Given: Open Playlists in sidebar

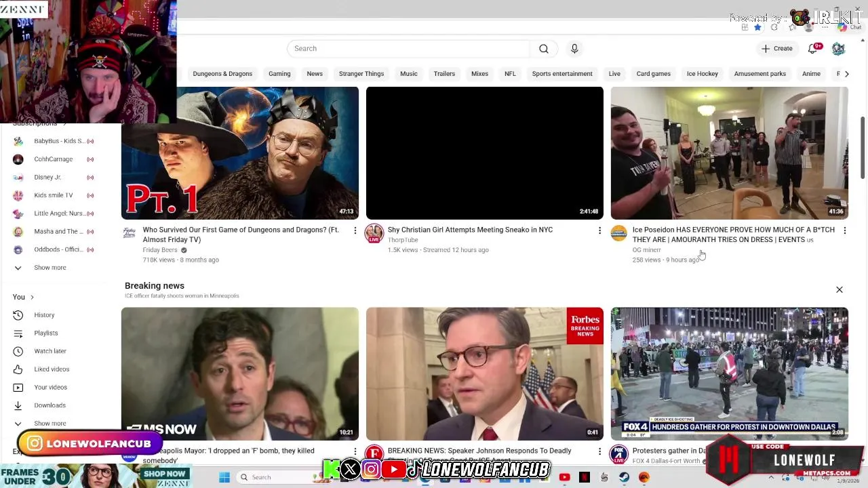Looking at the screenshot, I should coord(54,333).
